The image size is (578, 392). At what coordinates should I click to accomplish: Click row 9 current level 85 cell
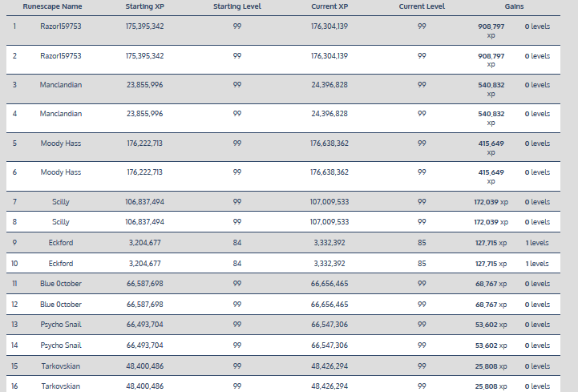click(422, 242)
